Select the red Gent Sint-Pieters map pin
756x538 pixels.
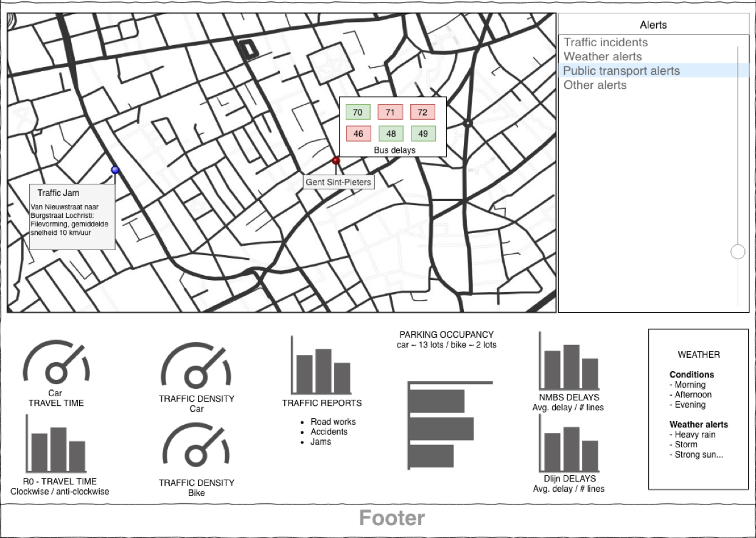336,160
